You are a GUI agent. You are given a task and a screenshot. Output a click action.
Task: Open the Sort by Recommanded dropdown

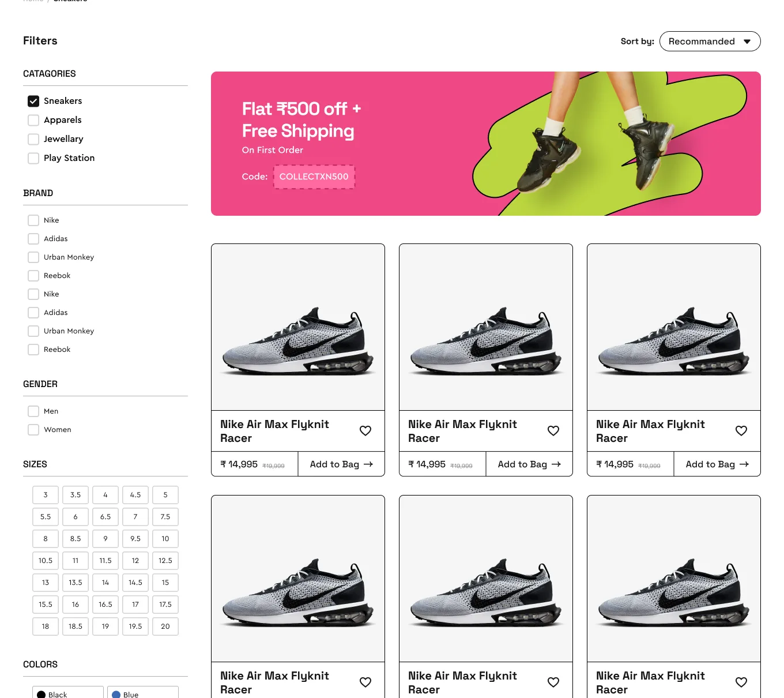coord(710,42)
